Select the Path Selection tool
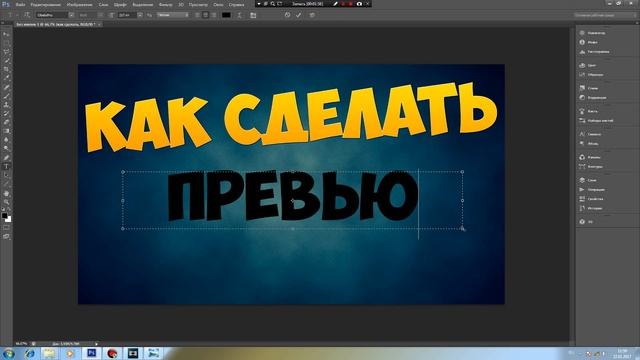The image size is (640, 360). click(x=6, y=175)
